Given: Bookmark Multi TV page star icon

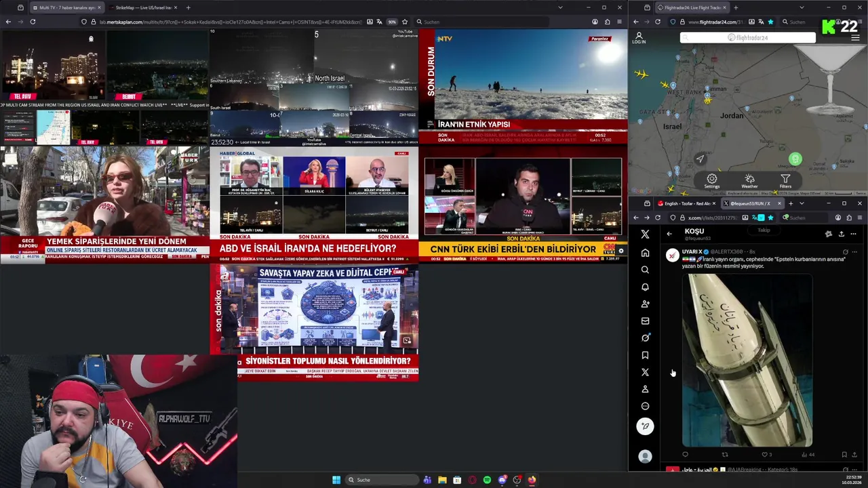Looking at the screenshot, I should [405, 22].
